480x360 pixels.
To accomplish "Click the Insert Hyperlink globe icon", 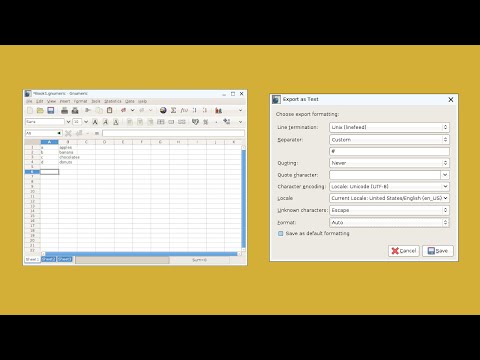I will (163, 110).
